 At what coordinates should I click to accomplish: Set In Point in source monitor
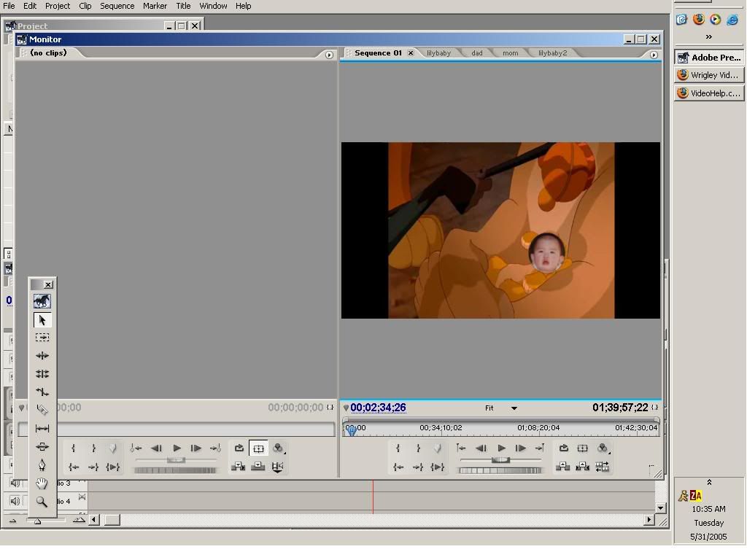pos(74,448)
